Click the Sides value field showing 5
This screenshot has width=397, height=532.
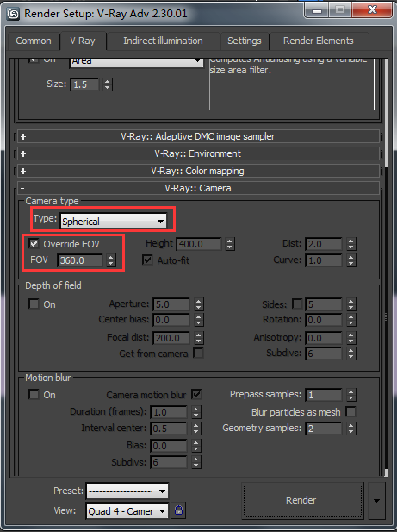point(324,304)
